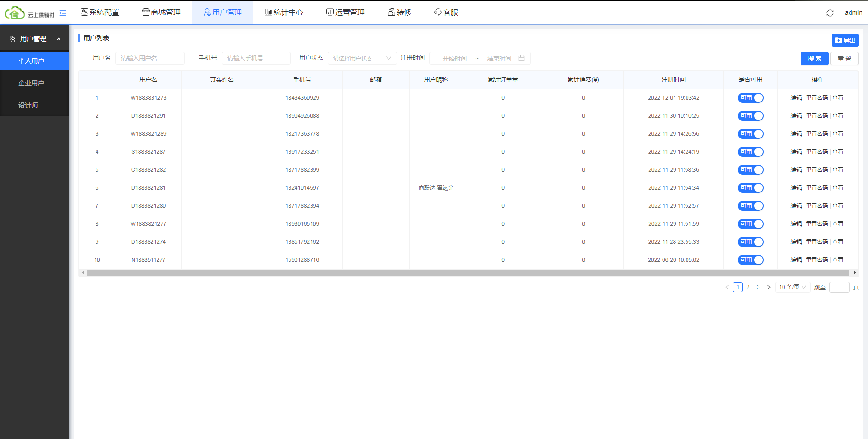
Task: Open the 用户状态 status dropdown
Action: (362, 58)
